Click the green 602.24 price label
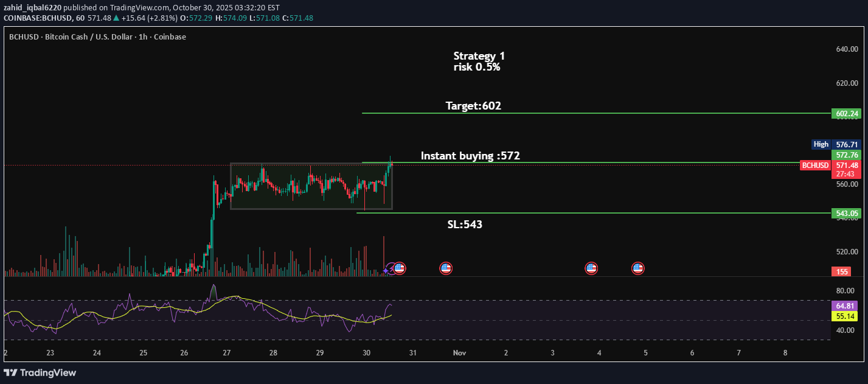Image resolution: width=868 pixels, height=384 pixels. pos(846,114)
